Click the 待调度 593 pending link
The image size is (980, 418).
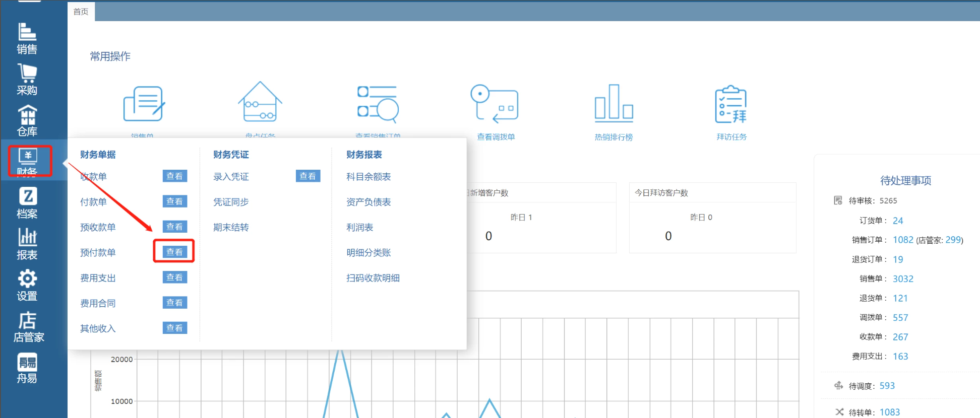pos(887,386)
